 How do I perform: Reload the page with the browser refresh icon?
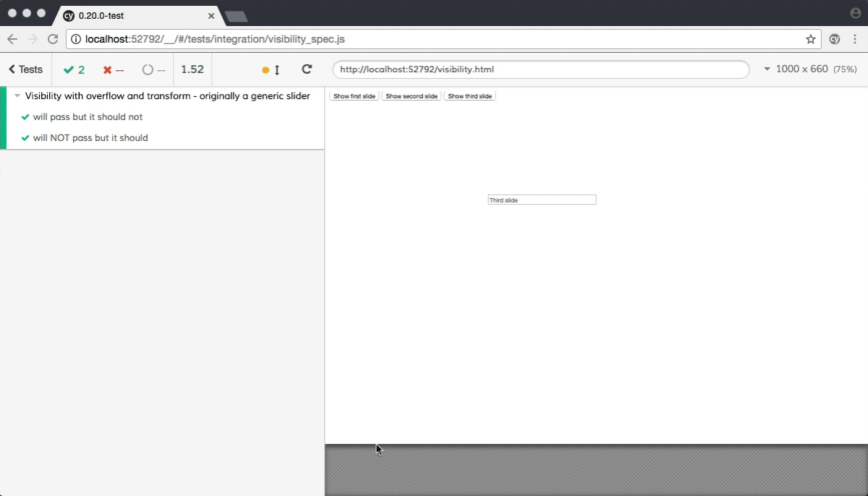pos(53,39)
